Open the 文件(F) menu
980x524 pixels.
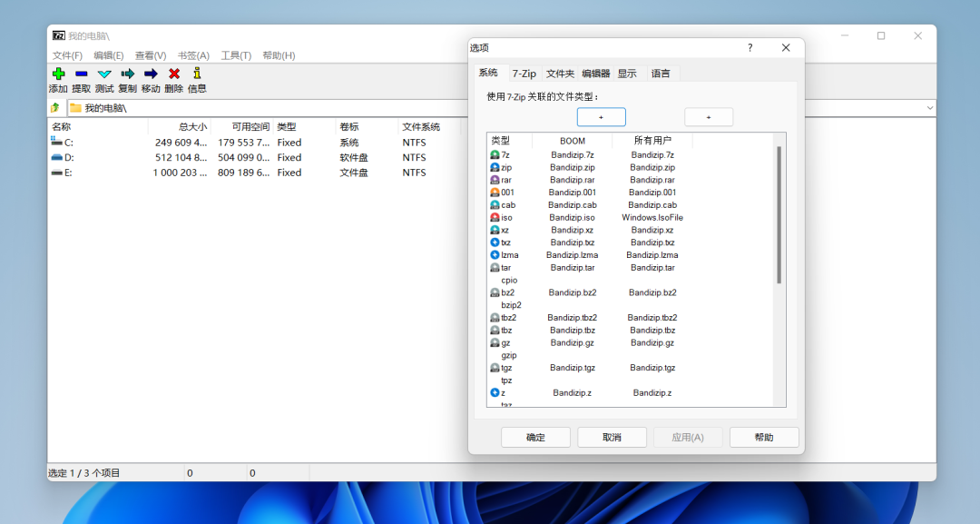point(67,55)
